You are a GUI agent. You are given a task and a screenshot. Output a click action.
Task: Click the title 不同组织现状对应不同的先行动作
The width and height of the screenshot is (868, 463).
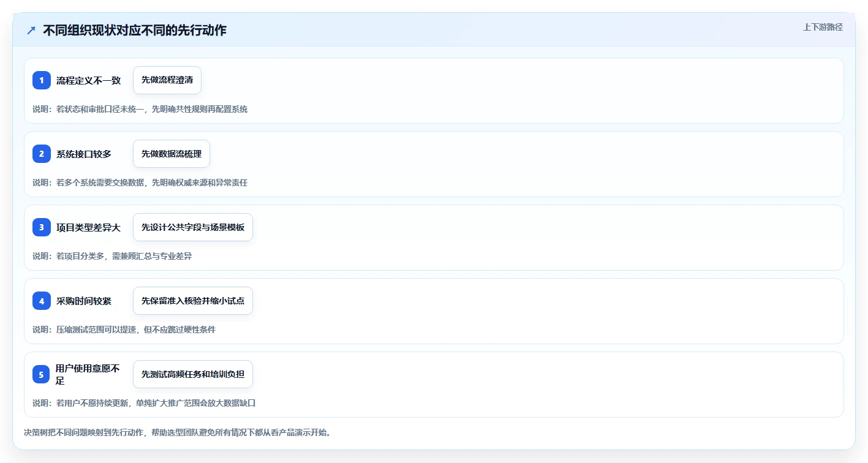(135, 30)
